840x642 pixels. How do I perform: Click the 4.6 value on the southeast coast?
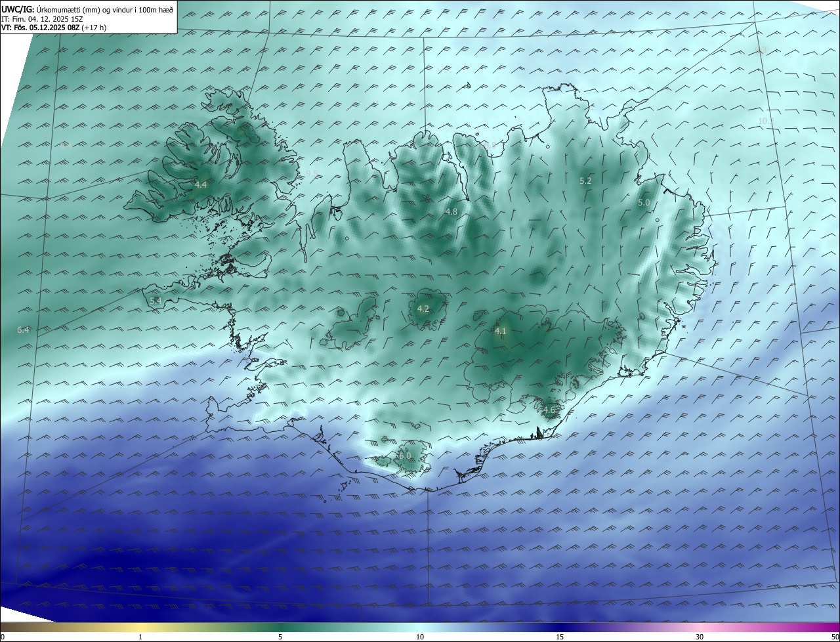tap(549, 410)
